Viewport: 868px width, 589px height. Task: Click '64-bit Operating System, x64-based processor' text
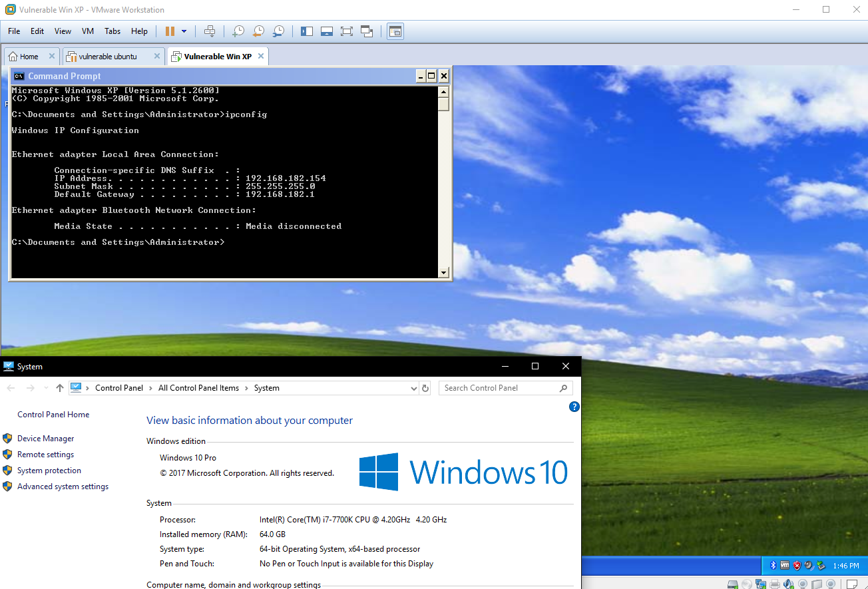tap(339, 549)
